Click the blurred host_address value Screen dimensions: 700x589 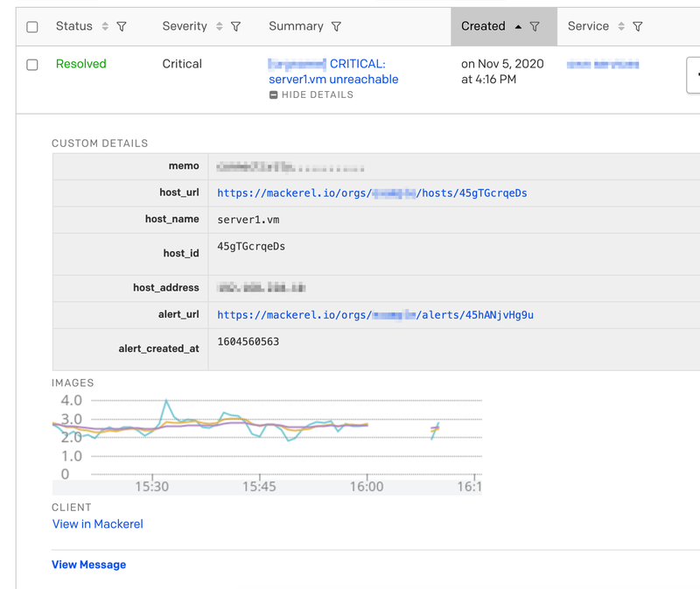coord(261,288)
